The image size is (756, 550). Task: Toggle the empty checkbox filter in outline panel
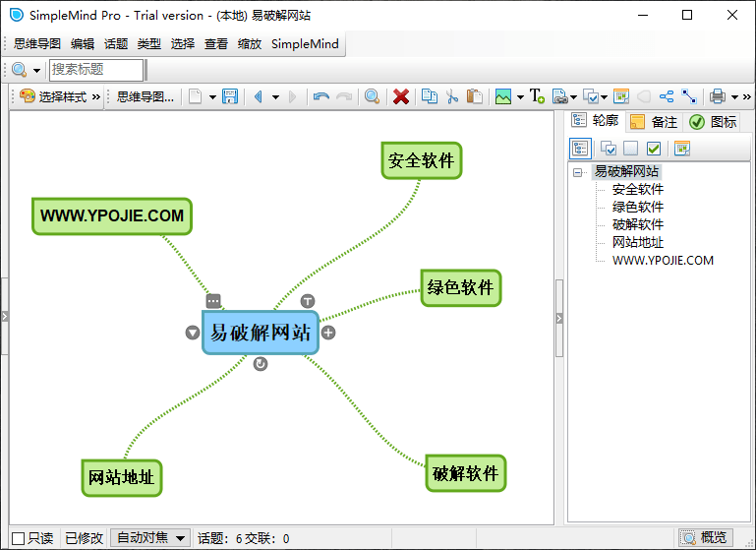630,149
